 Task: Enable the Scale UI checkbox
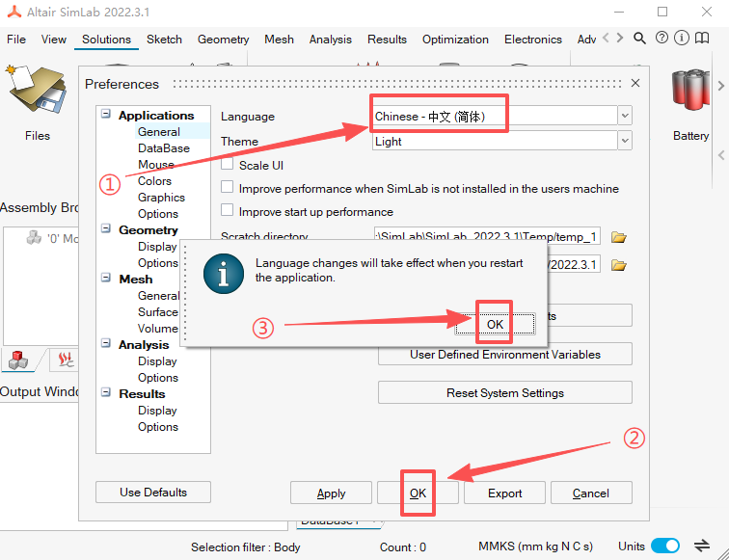(227, 164)
